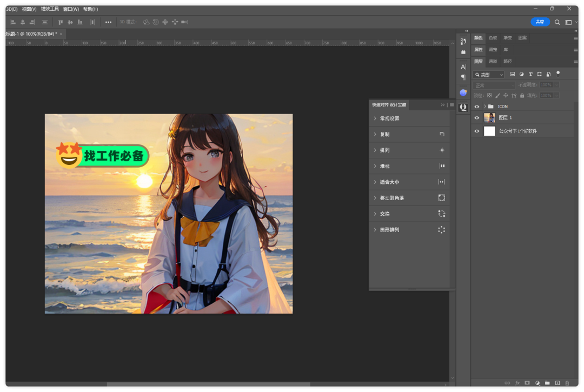Switch to the 通道 tab
The image size is (584, 392).
(493, 62)
